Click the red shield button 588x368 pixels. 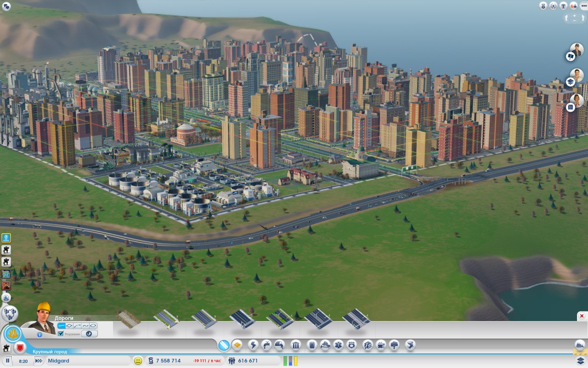[20, 347]
